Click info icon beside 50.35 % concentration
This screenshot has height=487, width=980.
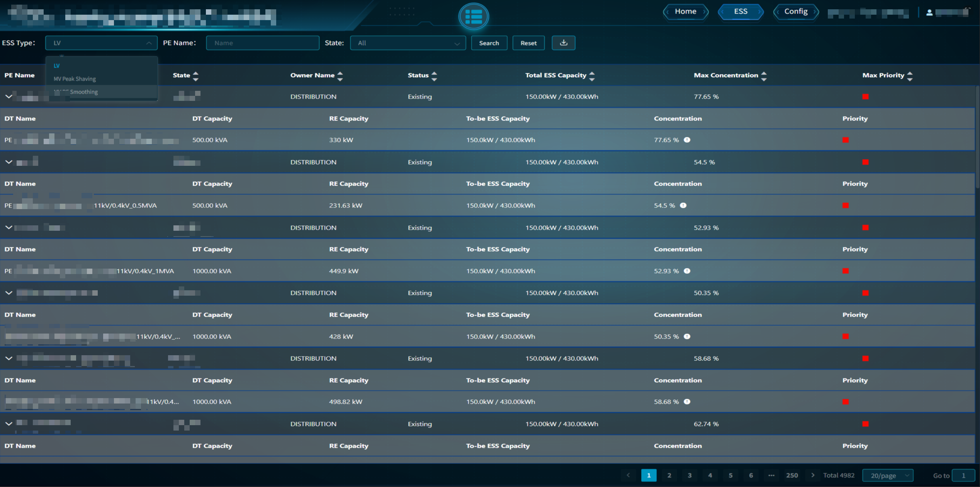pyautogui.click(x=687, y=336)
